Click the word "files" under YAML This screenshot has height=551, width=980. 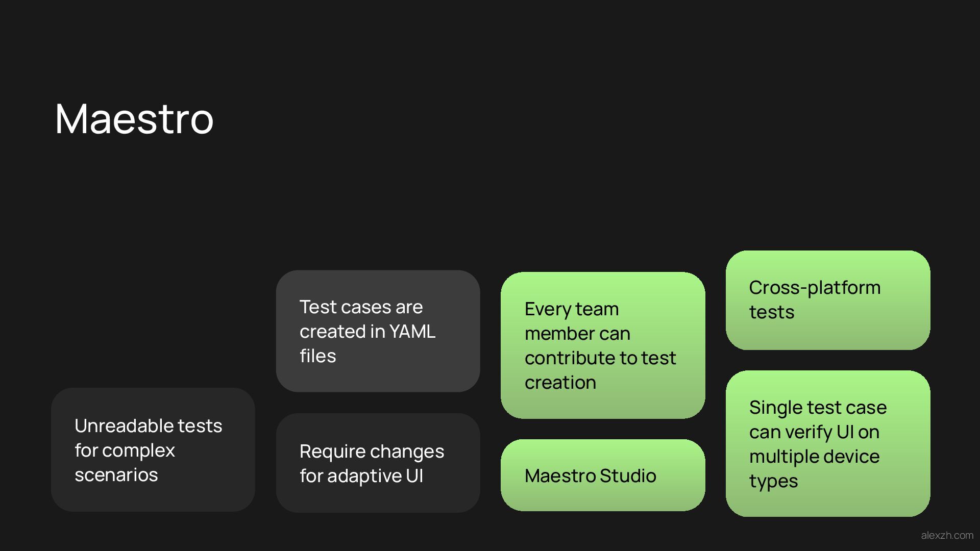318,356
